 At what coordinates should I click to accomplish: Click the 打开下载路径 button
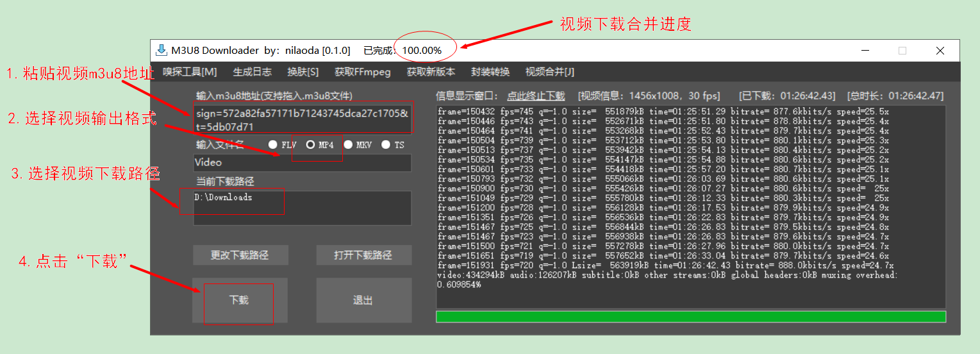pyautogui.click(x=363, y=255)
